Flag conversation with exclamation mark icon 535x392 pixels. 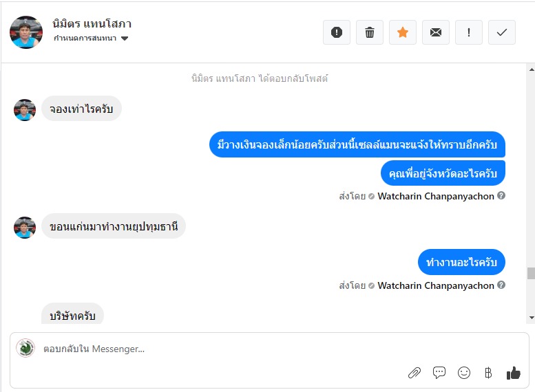click(x=469, y=32)
